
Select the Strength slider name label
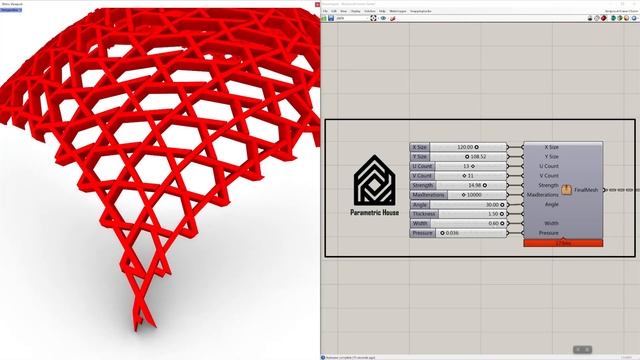(423, 185)
